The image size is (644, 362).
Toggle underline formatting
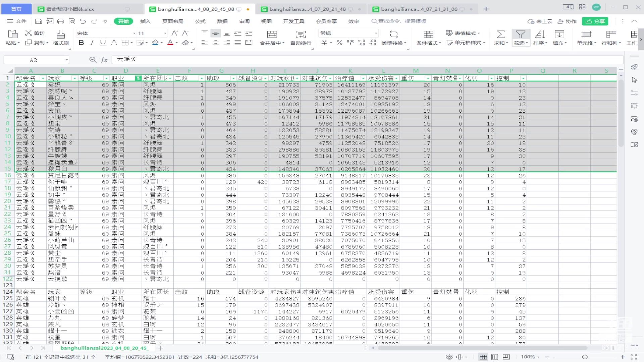point(102,43)
